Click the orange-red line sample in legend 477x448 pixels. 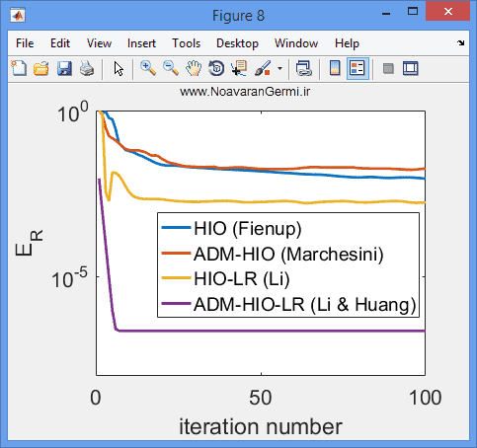(x=176, y=253)
